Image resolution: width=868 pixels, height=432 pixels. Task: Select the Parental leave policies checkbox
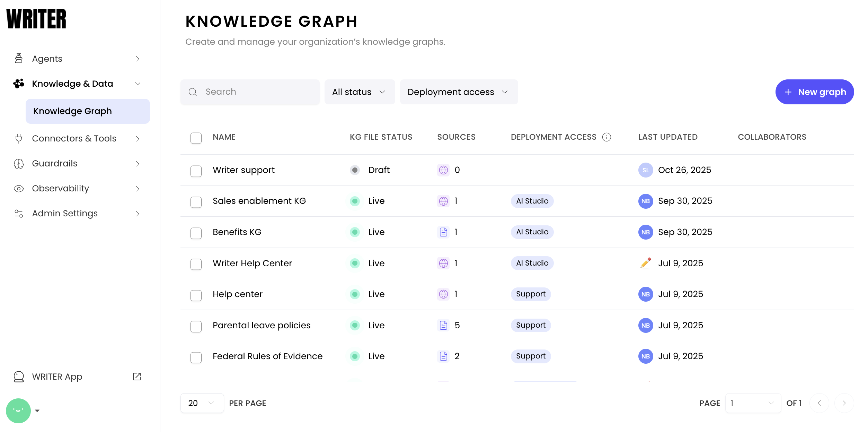[196, 326]
